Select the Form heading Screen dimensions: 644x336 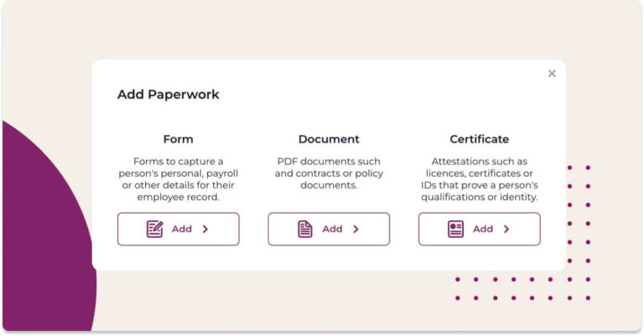pyautogui.click(x=178, y=139)
